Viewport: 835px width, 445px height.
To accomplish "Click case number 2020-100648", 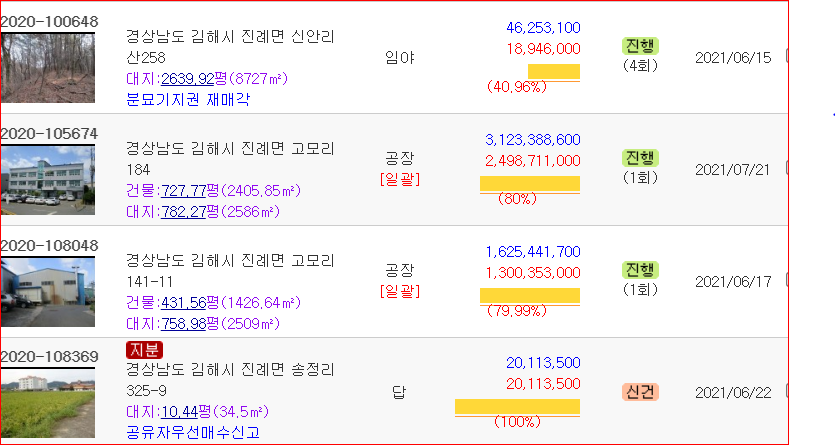I will [x=50, y=22].
